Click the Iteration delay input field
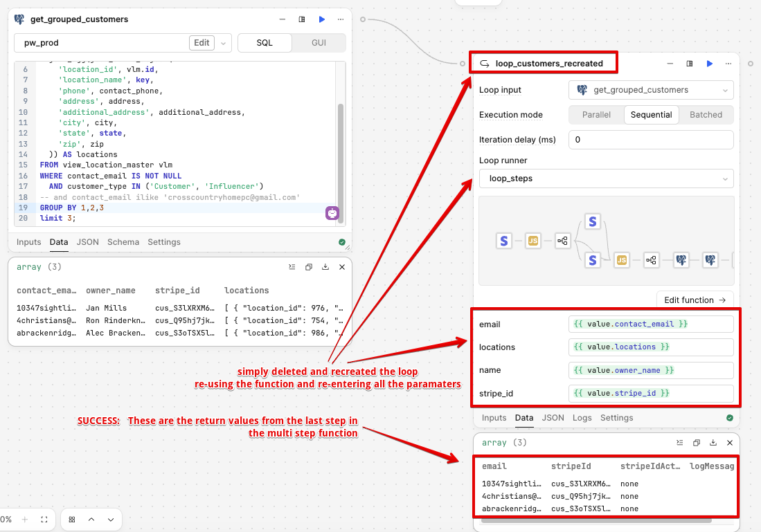761x532 pixels. tap(651, 140)
